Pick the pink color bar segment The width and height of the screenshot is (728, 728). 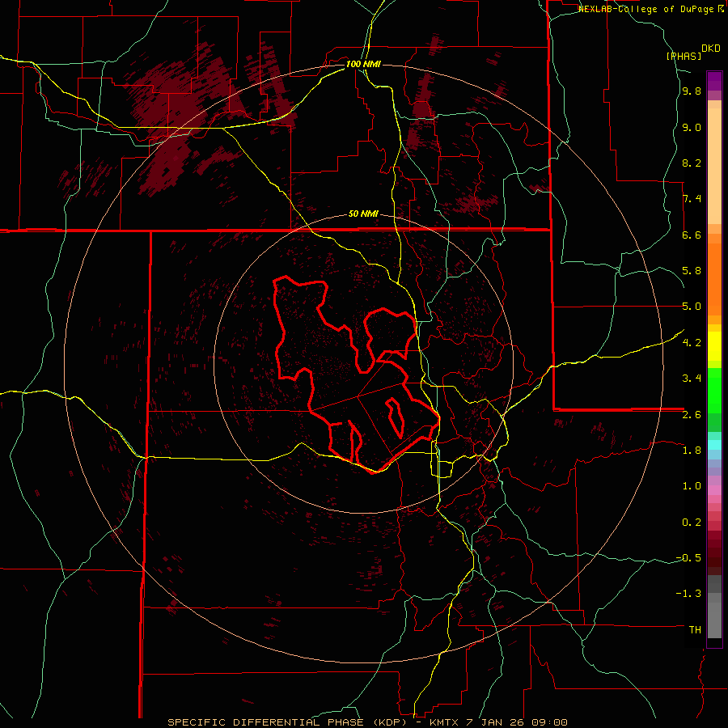point(714,490)
